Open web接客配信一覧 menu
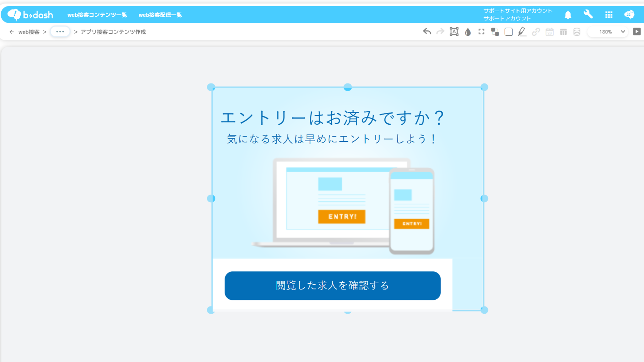644x362 pixels. (x=160, y=15)
